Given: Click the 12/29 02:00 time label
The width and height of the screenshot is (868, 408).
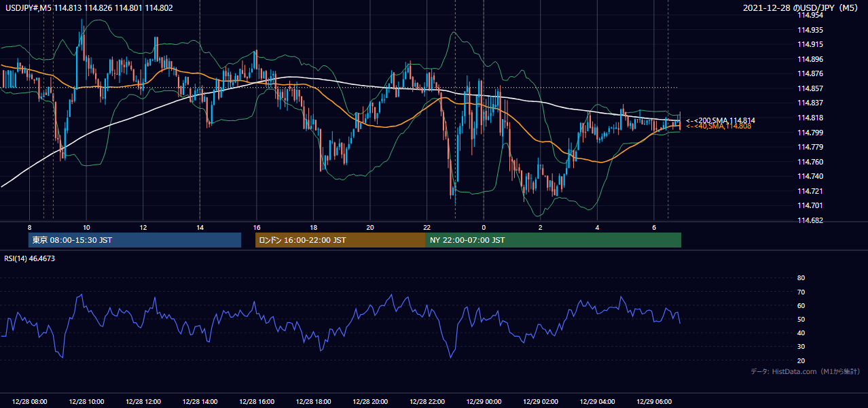Looking at the screenshot, I should click(541, 402).
